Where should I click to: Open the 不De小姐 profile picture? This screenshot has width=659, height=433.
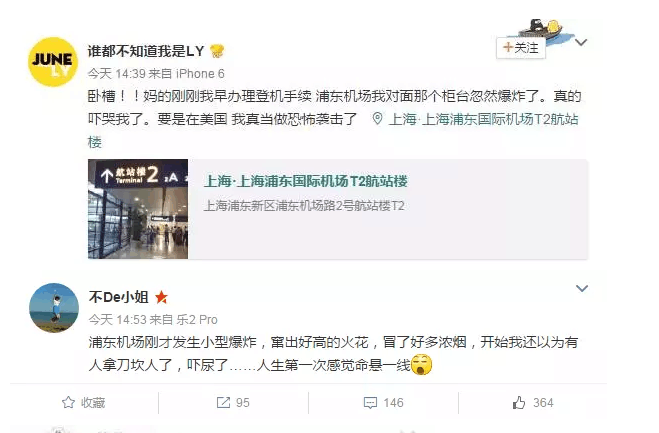point(54,308)
